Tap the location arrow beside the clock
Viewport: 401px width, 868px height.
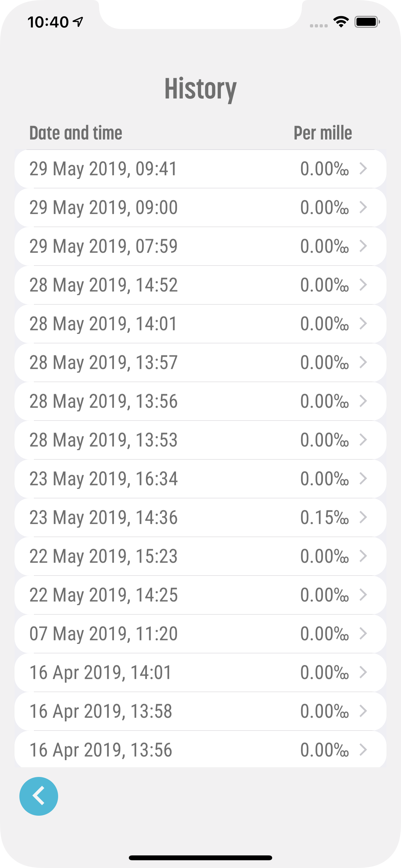coord(78,22)
